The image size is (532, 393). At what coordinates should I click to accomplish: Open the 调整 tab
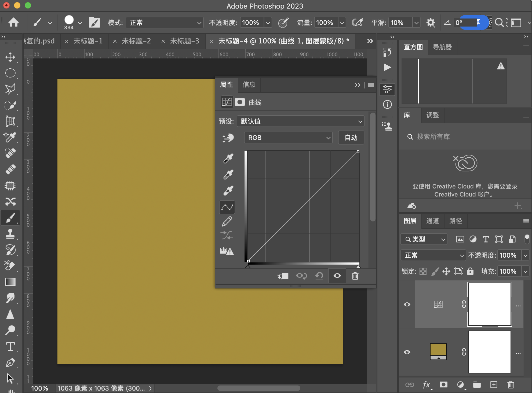tap(433, 115)
